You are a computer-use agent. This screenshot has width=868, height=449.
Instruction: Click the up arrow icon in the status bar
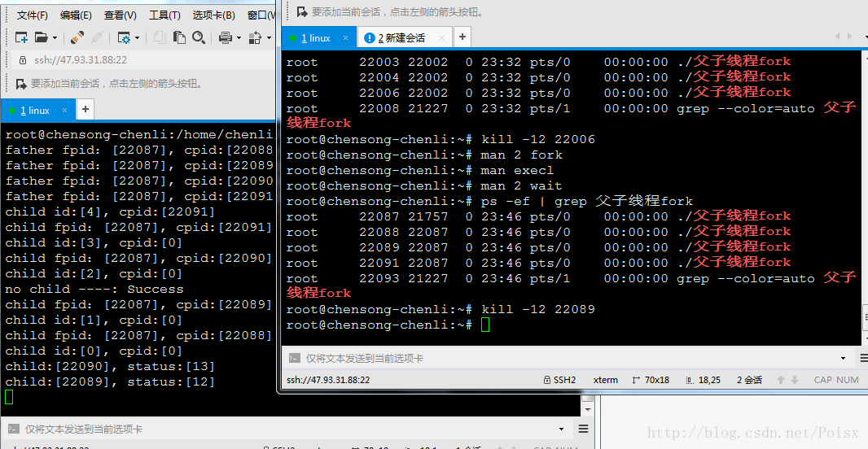click(781, 380)
